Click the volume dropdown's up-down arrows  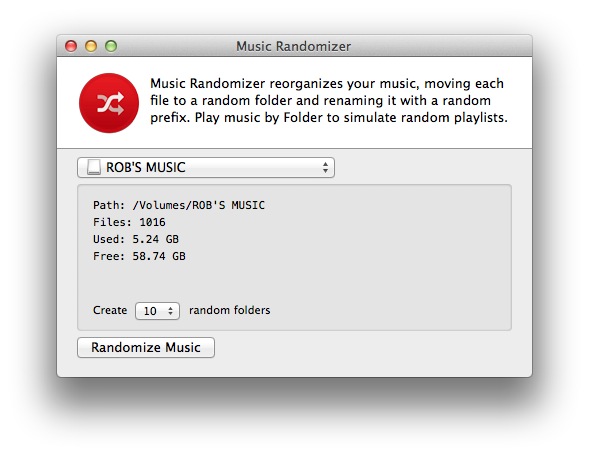click(x=325, y=168)
